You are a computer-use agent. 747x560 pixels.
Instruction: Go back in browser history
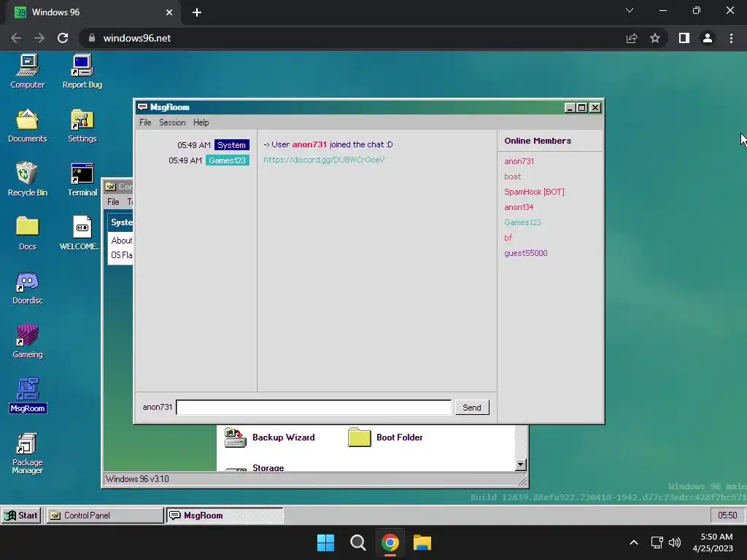pos(16,38)
